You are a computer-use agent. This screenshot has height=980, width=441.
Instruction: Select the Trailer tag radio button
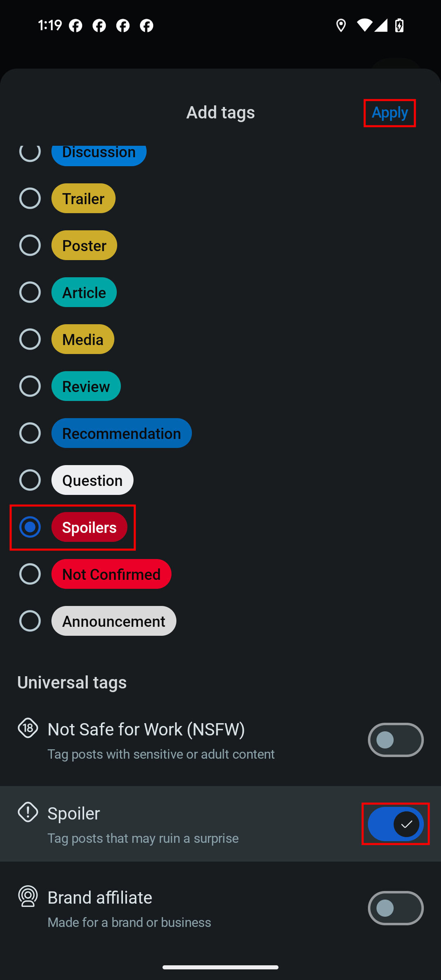30,198
